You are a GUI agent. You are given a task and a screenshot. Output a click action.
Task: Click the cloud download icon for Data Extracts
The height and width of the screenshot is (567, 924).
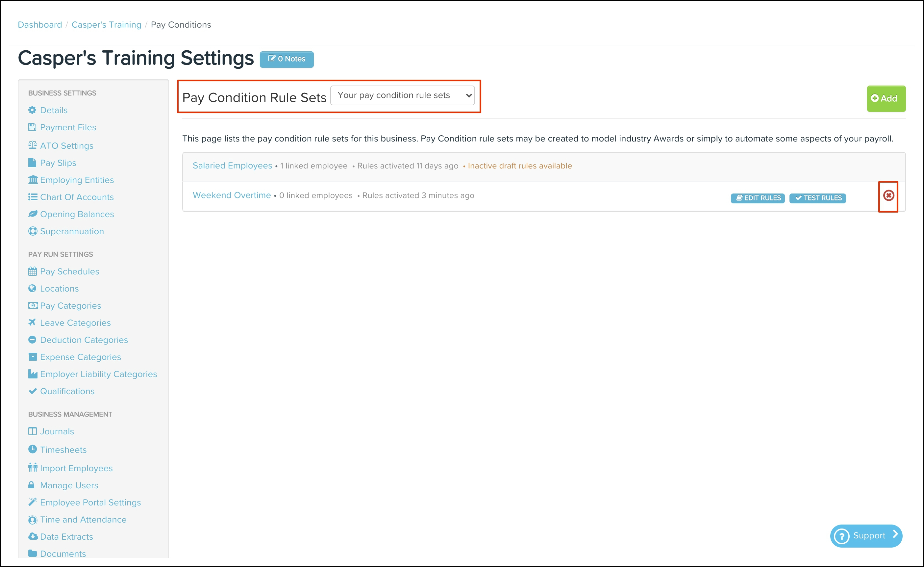pos(33,536)
